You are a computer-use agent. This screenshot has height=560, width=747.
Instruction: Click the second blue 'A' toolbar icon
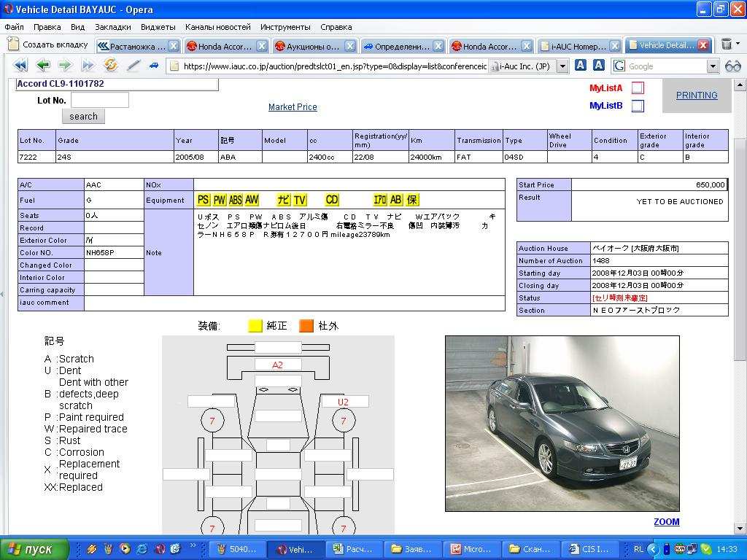pos(599,65)
